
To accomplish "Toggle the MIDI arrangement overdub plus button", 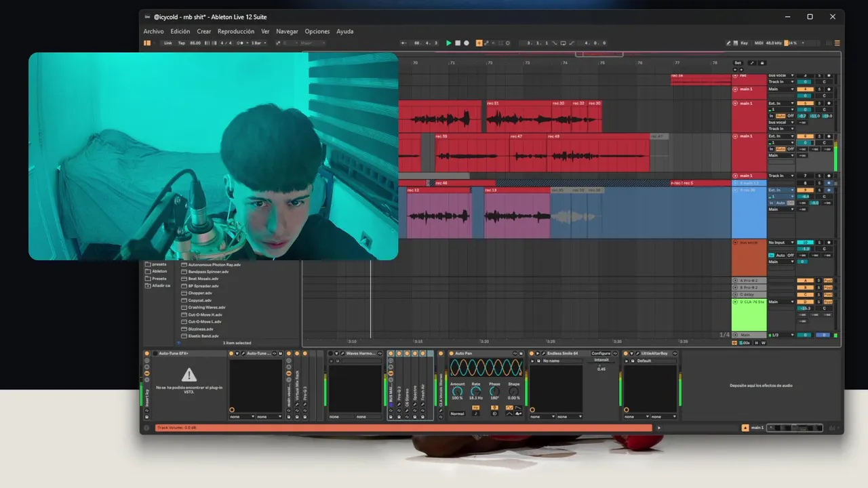I will pos(479,43).
